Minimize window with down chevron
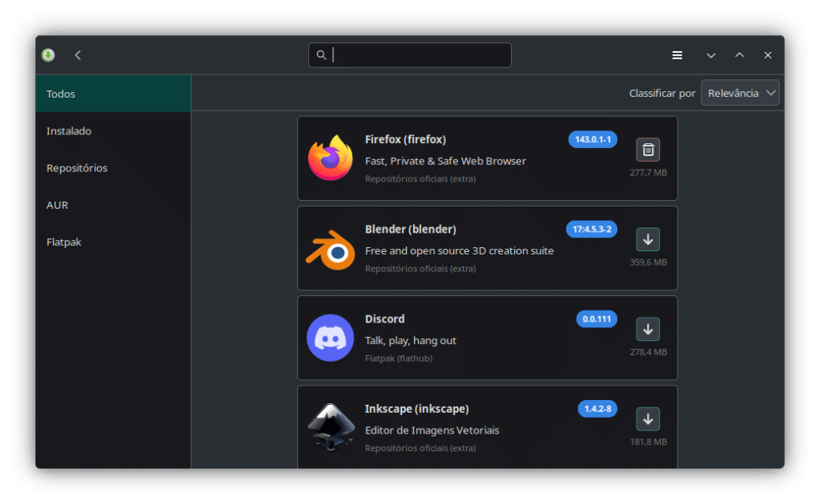Image resolution: width=820 pixels, height=504 pixels. click(x=711, y=55)
